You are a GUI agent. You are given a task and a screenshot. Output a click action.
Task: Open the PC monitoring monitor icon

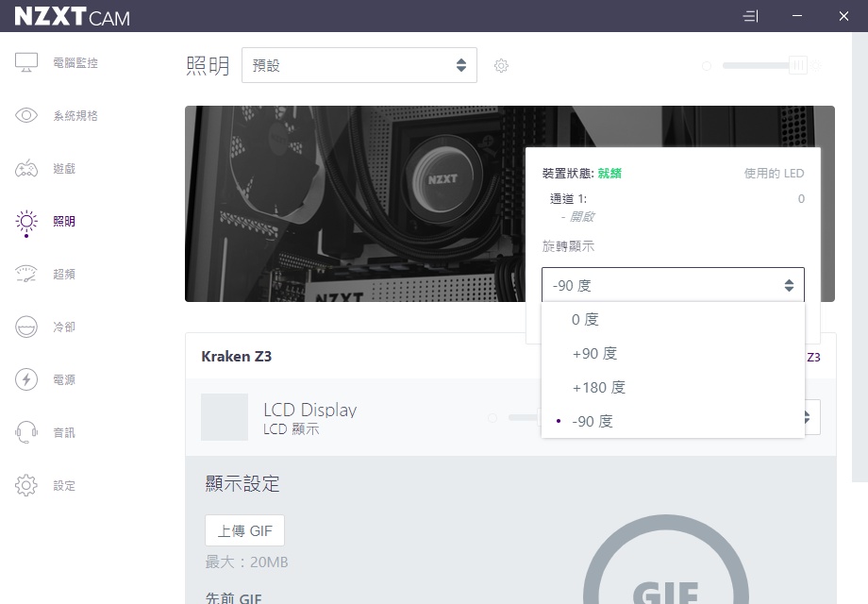click(26, 62)
